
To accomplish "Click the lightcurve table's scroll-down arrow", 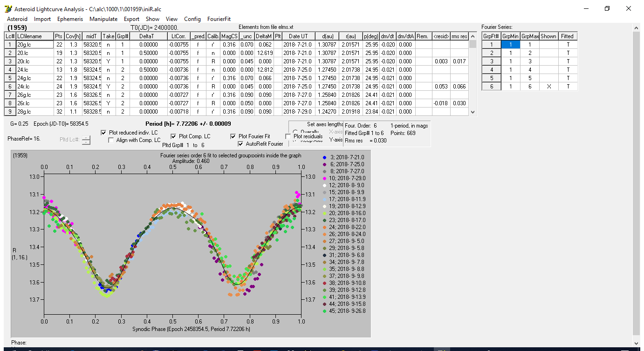I will (473, 112).
